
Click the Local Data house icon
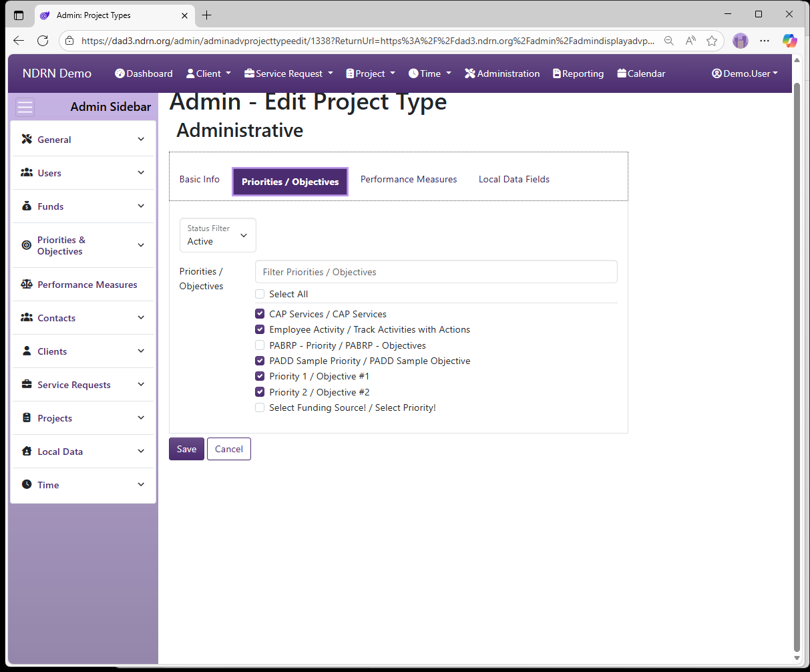pyautogui.click(x=27, y=451)
